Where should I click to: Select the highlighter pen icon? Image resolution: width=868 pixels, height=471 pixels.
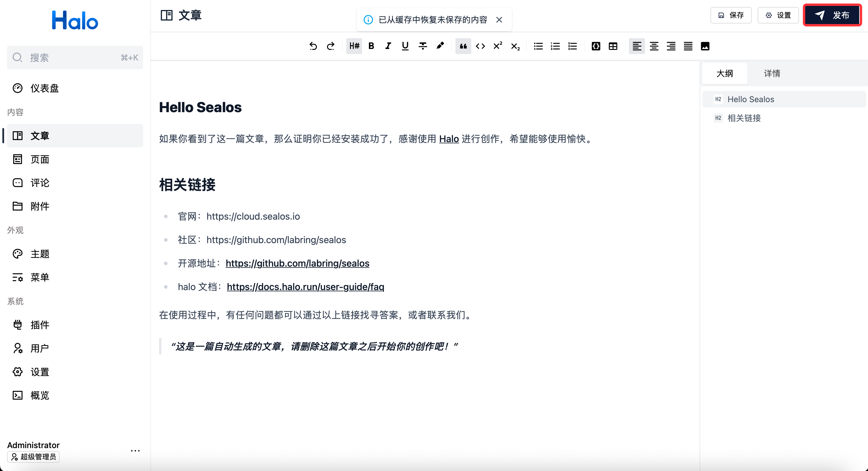tap(440, 46)
